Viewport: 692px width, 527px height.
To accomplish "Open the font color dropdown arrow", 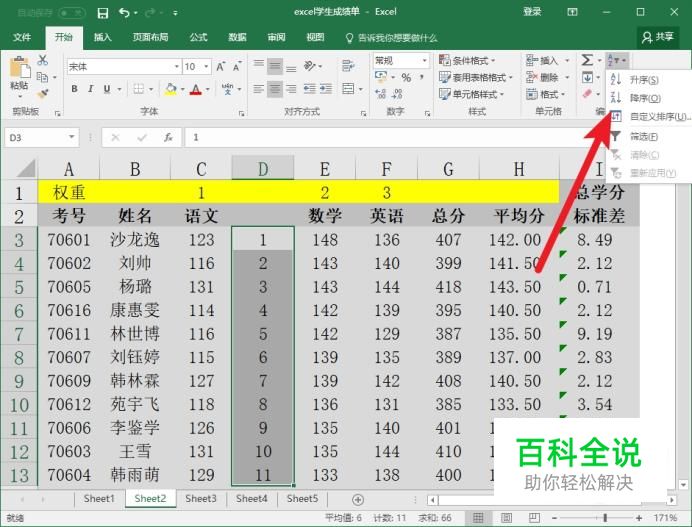I will coord(207,90).
